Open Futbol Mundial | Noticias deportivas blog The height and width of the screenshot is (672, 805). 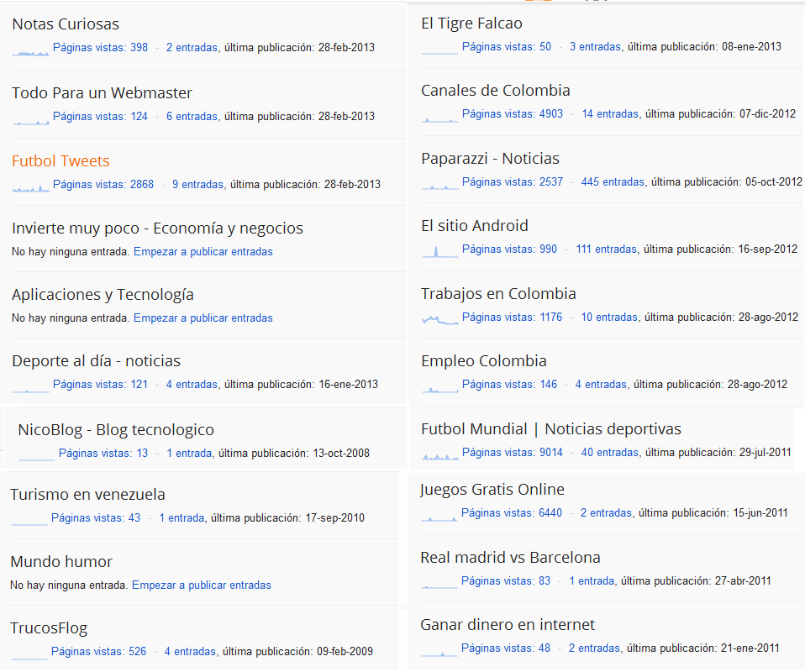[x=551, y=429]
